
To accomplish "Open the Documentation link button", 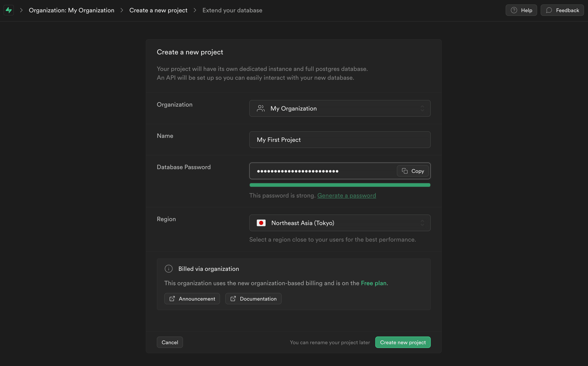I will (253, 299).
